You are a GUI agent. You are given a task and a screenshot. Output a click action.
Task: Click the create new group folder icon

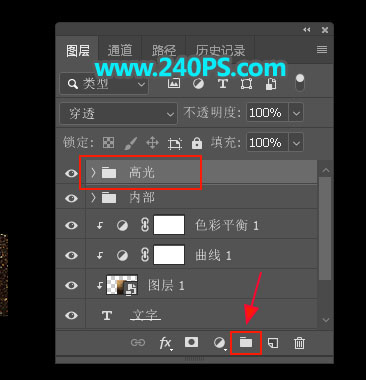246,342
